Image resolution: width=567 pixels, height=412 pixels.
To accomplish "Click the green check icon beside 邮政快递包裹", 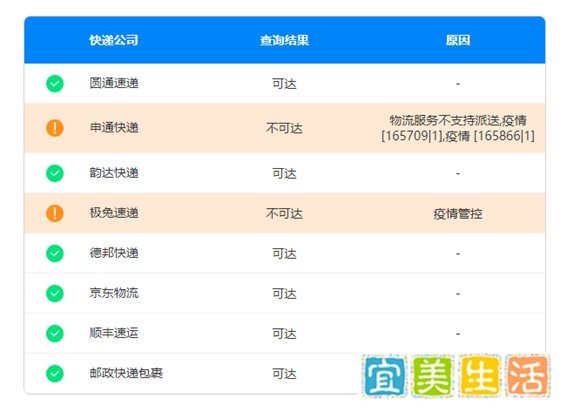I will coord(55,374).
